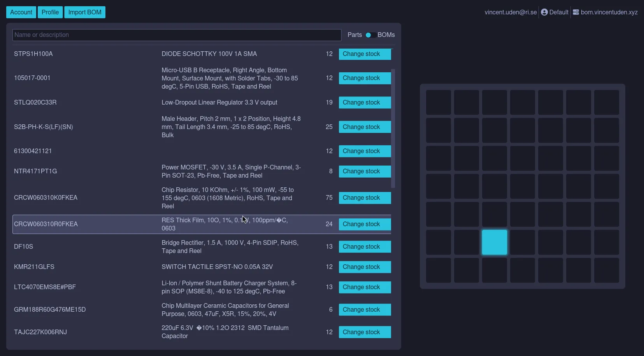
Task: Change stock for the STPS1H100A diode
Action: [x=365, y=54]
